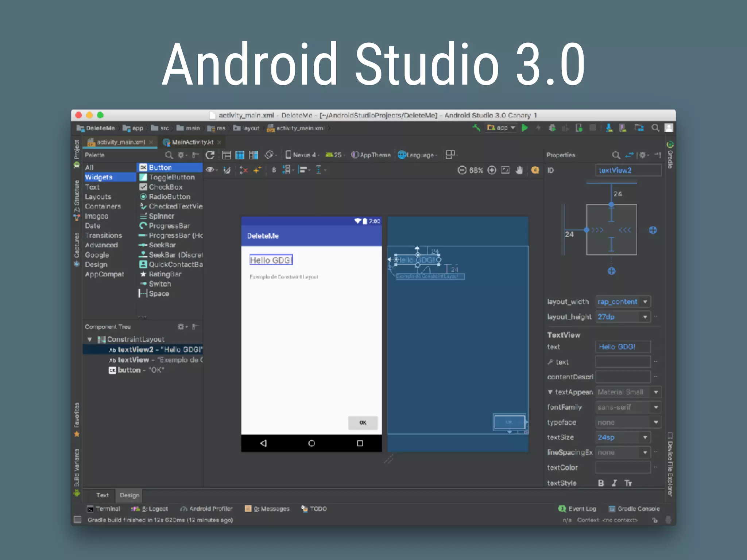Add right constraint with the plus icon

653,230
